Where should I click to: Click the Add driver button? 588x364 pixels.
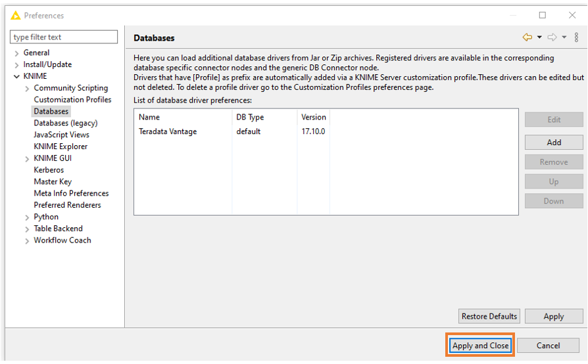(x=554, y=143)
